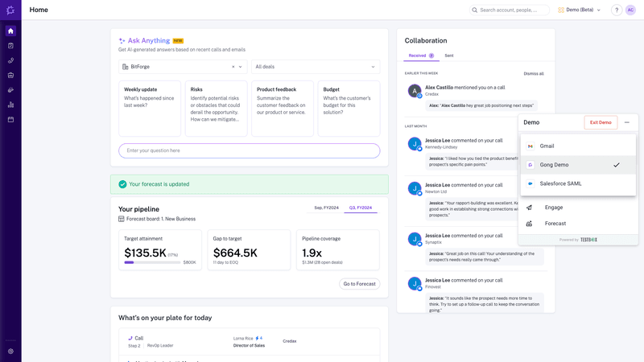This screenshot has height=362, width=644.
Task: Clear BitForge selection with the x
Action: pos(233,67)
